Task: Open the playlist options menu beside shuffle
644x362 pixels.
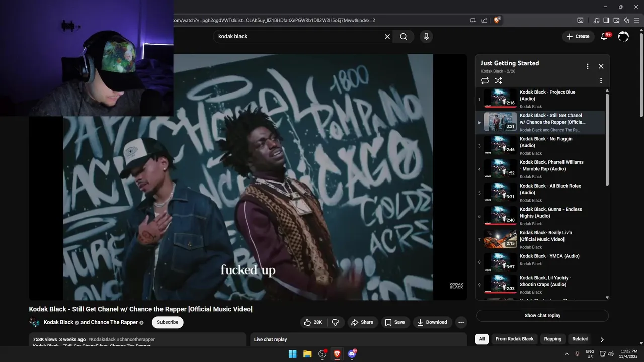Action: coord(601,81)
